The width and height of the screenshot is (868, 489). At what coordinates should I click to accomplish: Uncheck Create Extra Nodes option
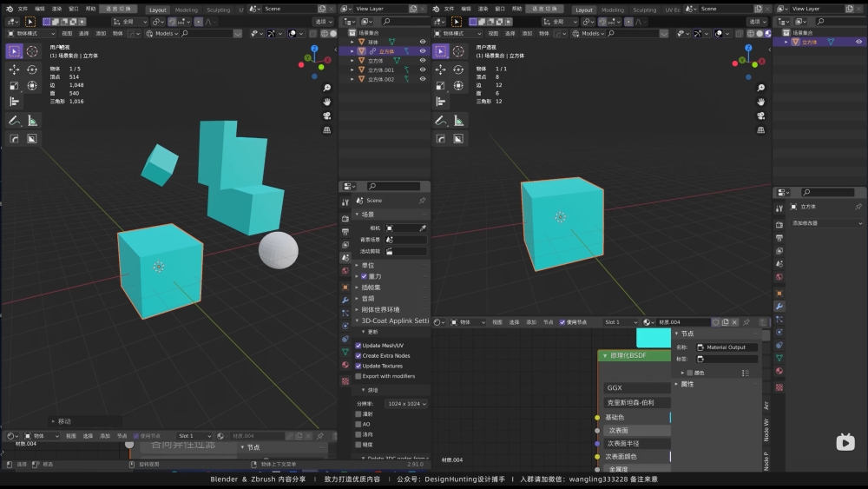point(358,355)
